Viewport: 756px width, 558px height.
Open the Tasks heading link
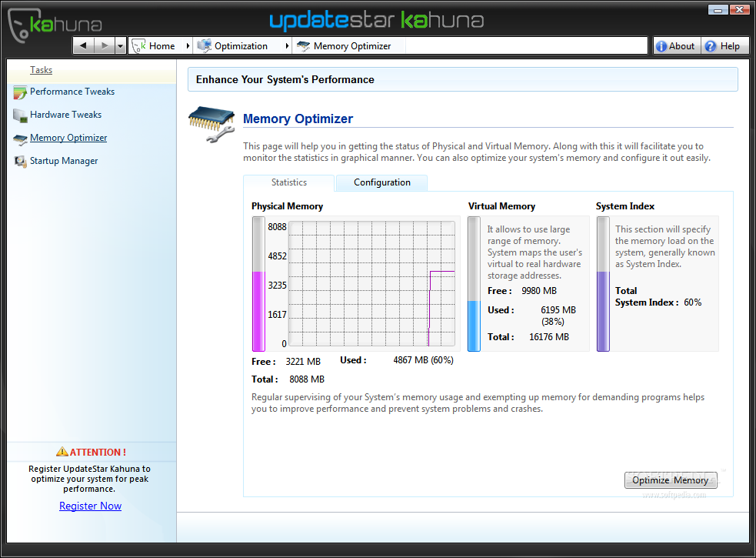(x=41, y=70)
